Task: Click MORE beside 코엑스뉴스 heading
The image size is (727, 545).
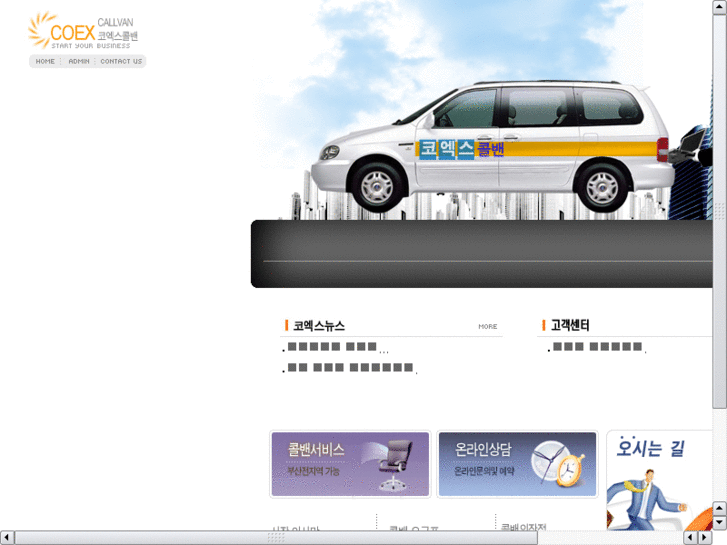Action: click(488, 327)
